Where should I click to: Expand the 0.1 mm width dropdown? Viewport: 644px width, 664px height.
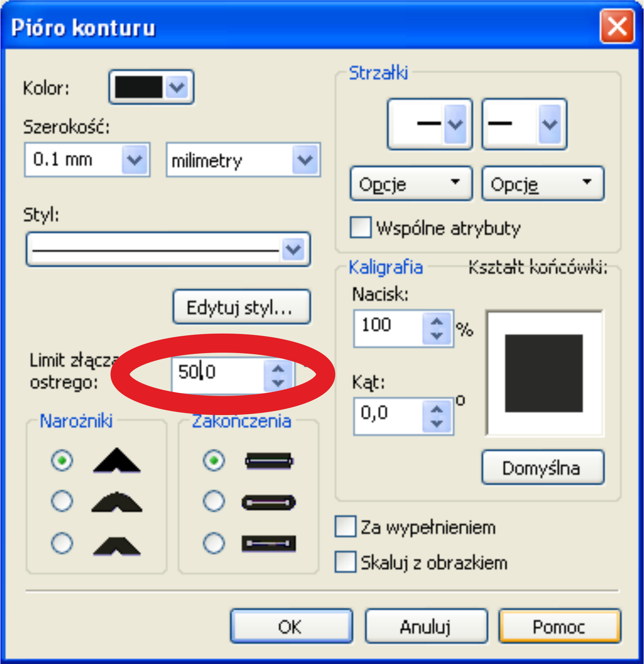pos(135,160)
